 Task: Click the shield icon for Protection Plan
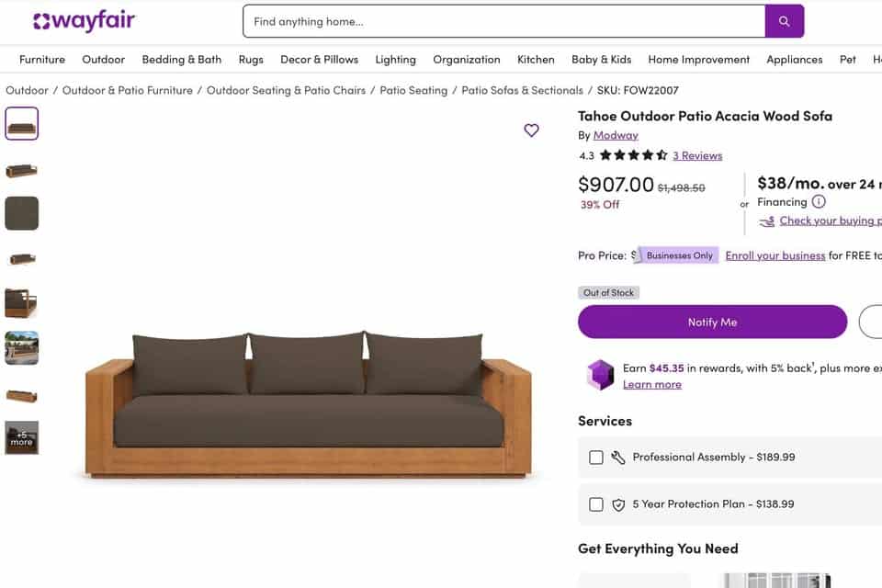coord(618,504)
